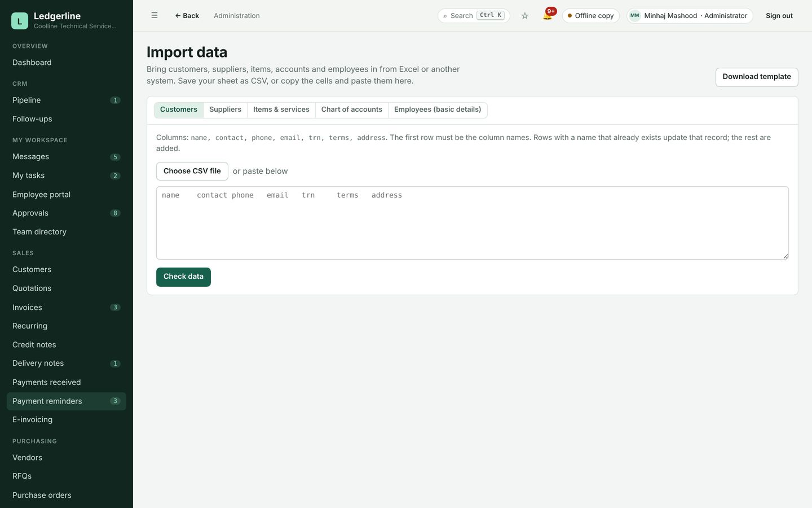This screenshot has height=508, width=812.
Task: Open Recurring in the sidebar
Action: 67,326
